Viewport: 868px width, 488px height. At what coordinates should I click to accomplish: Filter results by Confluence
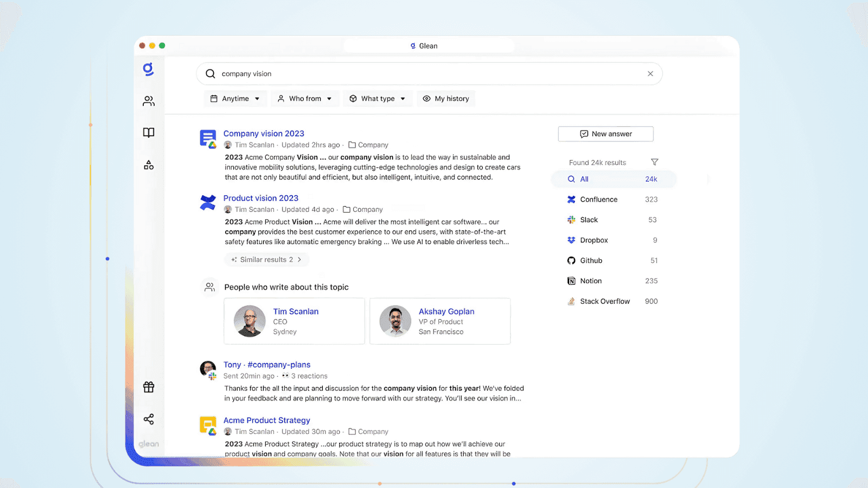[613, 200]
